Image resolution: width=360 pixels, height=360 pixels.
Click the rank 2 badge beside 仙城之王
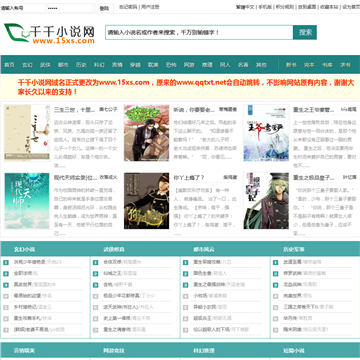[x=96, y=274]
